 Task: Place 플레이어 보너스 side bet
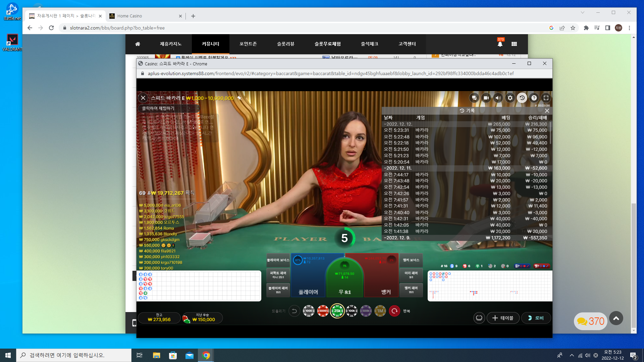[278, 260]
